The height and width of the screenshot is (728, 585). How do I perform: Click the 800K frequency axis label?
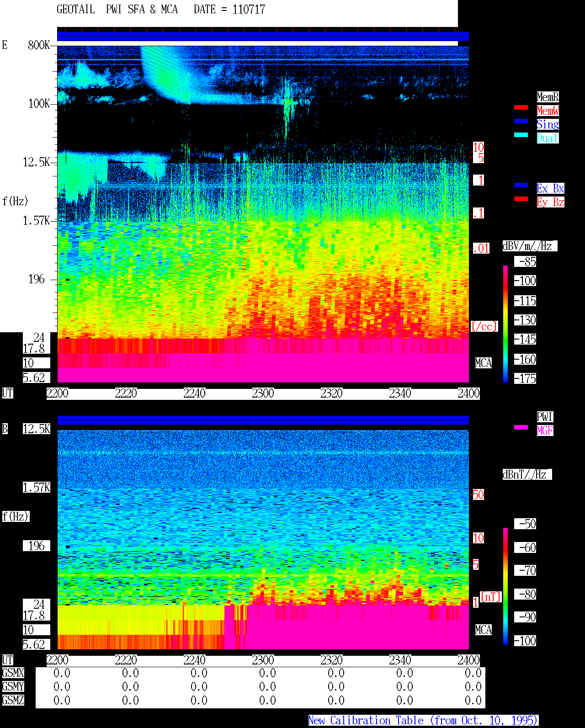coord(39,45)
